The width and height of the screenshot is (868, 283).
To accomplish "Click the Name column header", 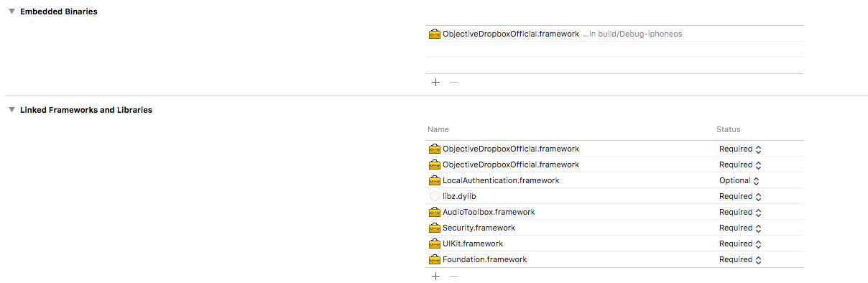I will click(x=438, y=129).
